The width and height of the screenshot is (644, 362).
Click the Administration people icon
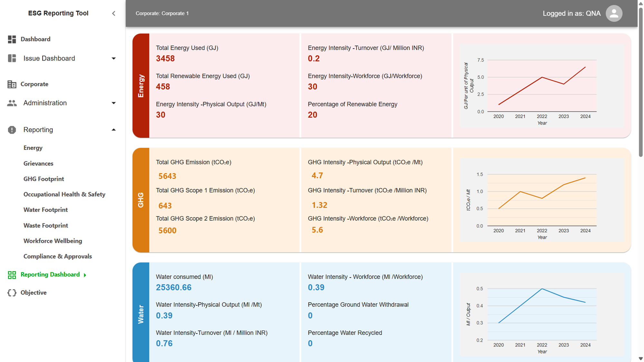(x=12, y=103)
